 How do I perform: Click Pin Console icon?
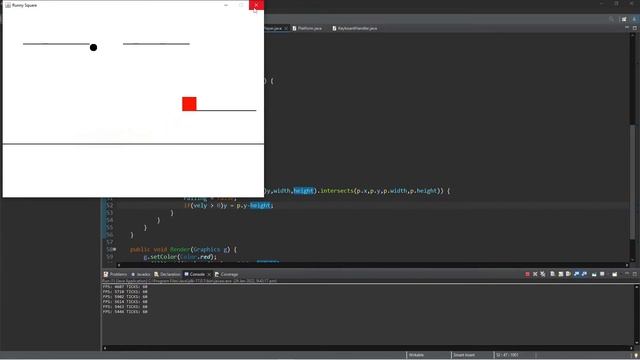[x=594, y=274]
